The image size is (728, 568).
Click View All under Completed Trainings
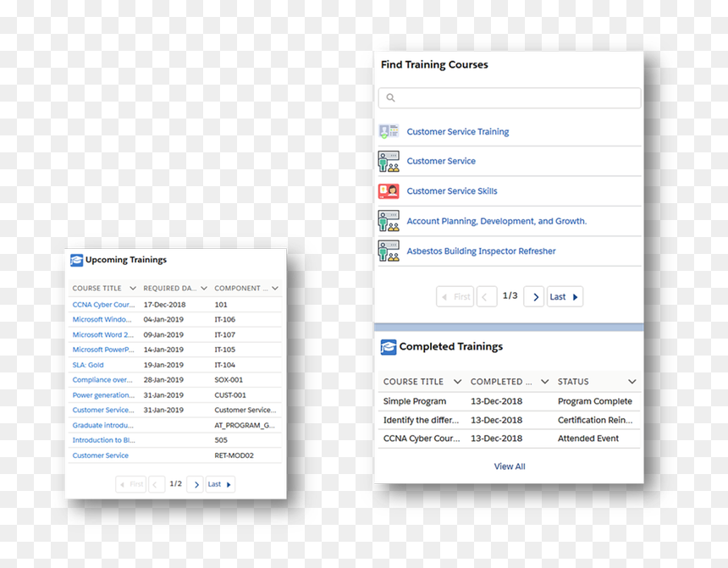[x=510, y=466]
